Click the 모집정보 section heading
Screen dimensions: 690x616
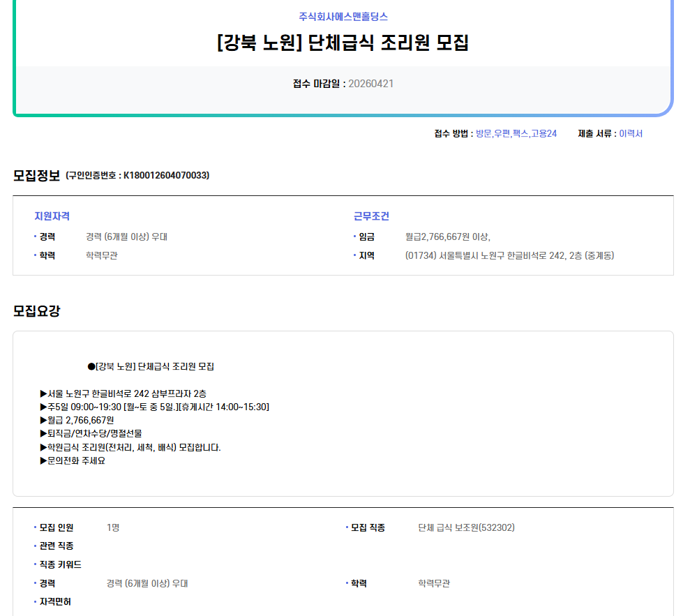click(36, 175)
